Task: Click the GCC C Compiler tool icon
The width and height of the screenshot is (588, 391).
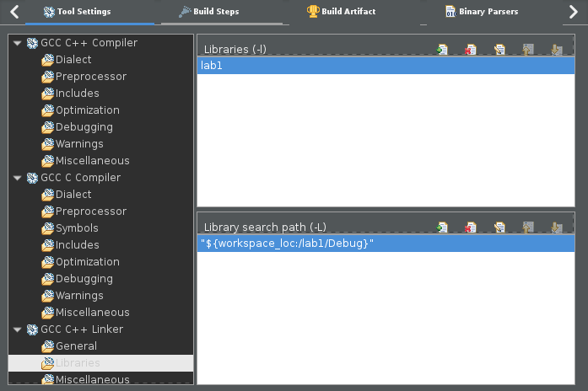Action: pyautogui.click(x=32, y=178)
